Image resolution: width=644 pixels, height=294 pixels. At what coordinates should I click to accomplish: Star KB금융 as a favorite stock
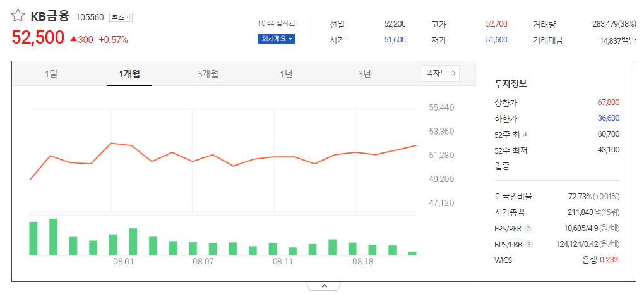[18, 16]
